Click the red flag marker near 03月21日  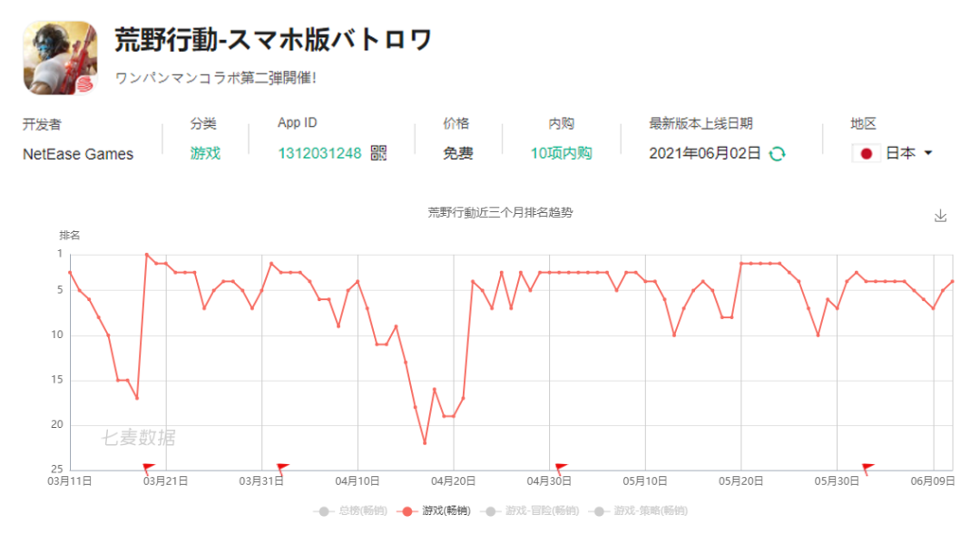[x=148, y=469]
